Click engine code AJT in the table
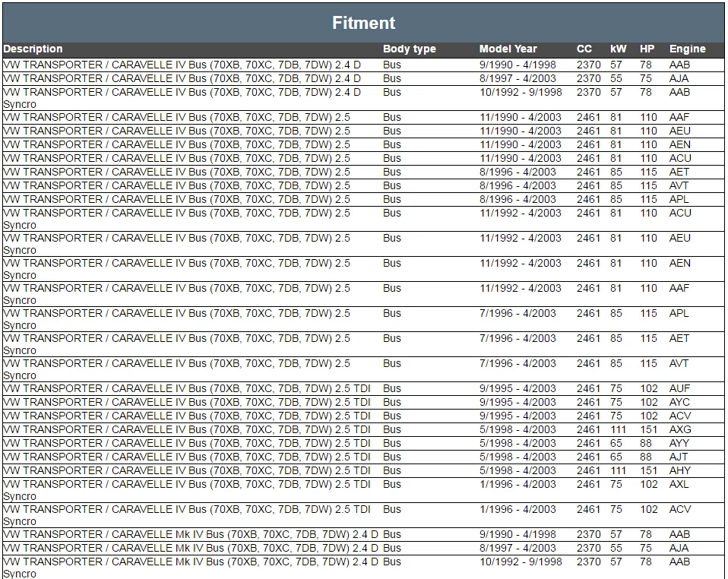This screenshot has height=579, width=728. pyautogui.click(x=679, y=457)
